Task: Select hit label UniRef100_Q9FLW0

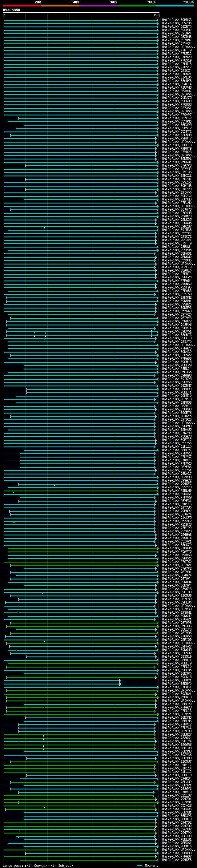Action: (176, 602)
